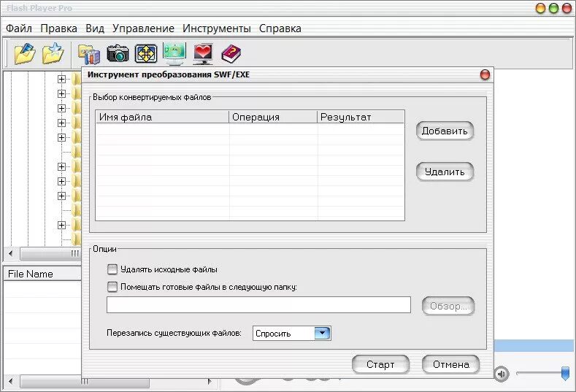
Task: Click the folder tree horizontal scrollbar thumb
Action: tap(50, 253)
